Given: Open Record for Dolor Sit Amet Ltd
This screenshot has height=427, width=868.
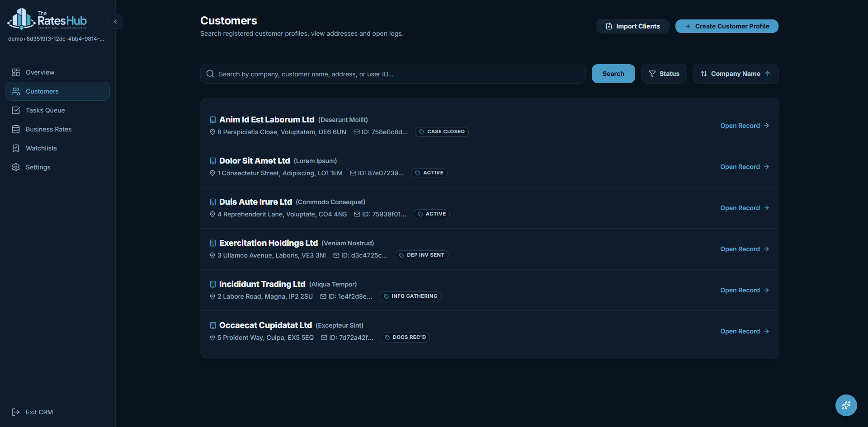Looking at the screenshot, I should point(745,167).
